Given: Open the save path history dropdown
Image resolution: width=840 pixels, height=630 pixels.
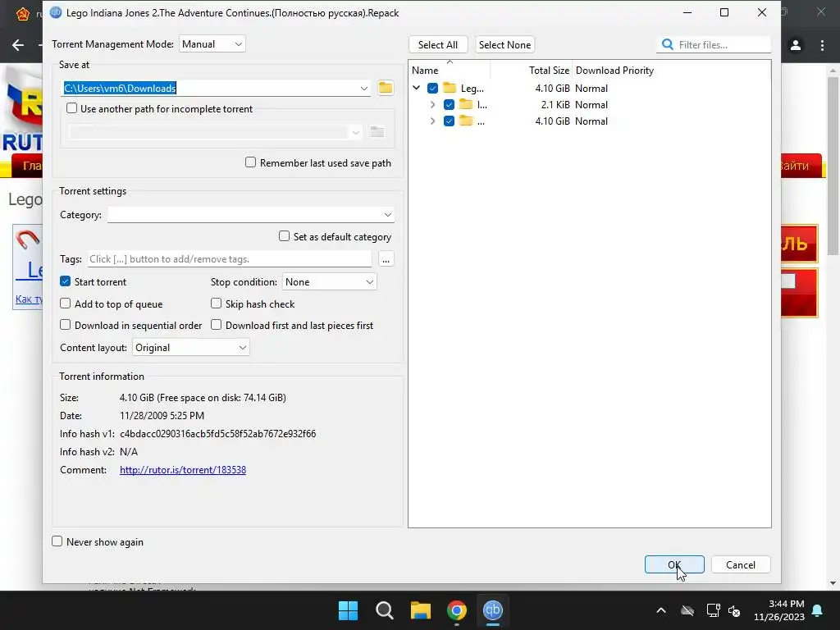Looking at the screenshot, I should (x=363, y=88).
